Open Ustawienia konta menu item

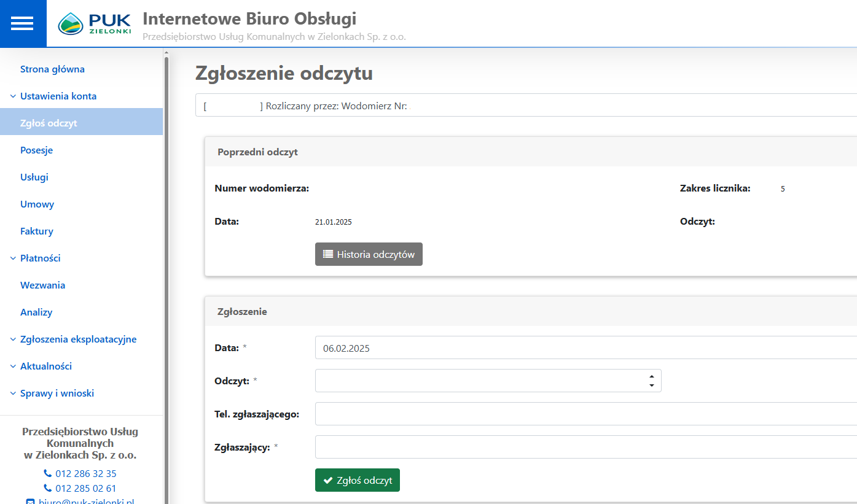[x=58, y=96]
